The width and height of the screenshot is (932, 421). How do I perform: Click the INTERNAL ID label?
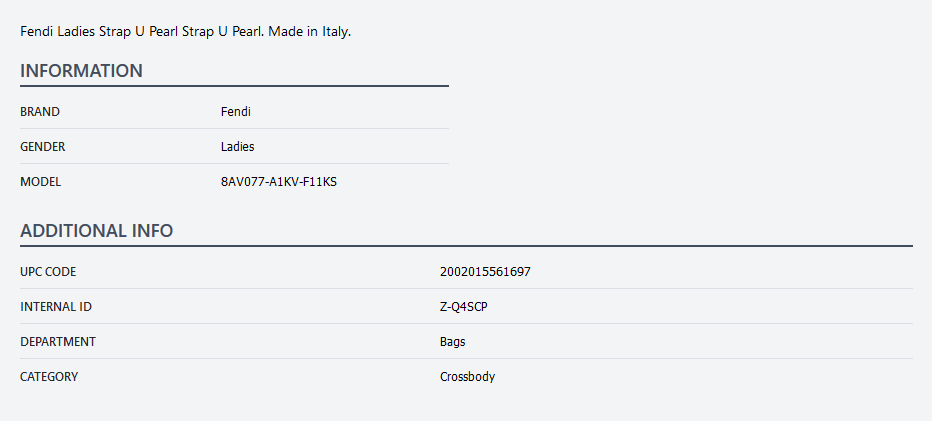(x=56, y=307)
